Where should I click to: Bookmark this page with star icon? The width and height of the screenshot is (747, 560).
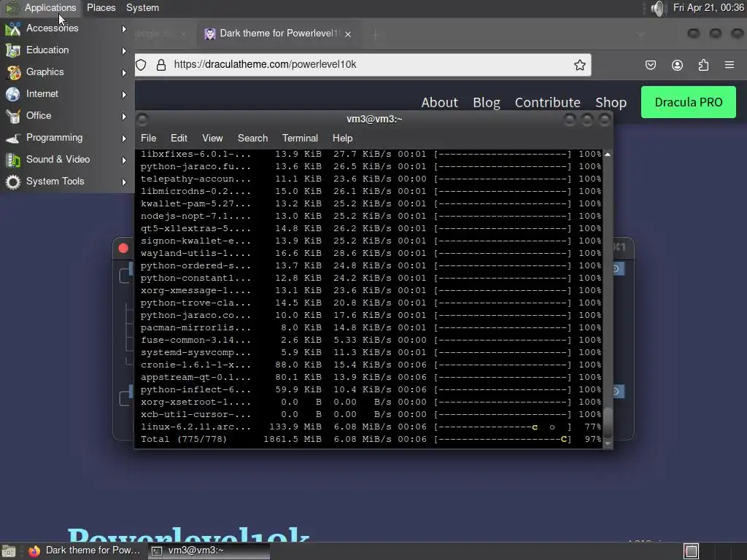579,65
